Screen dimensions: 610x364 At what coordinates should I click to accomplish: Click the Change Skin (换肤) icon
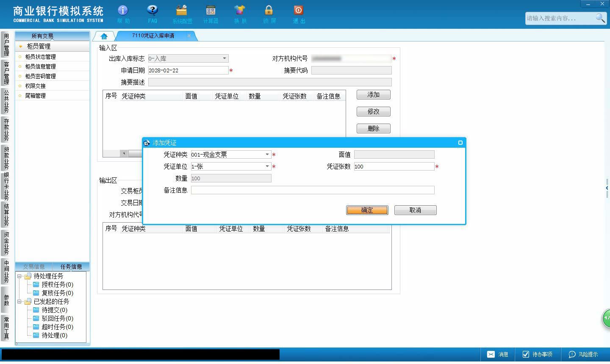pos(240,14)
